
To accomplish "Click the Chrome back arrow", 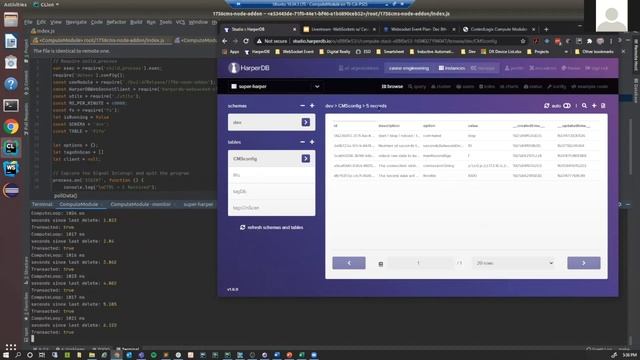I will pyautogui.click(x=224, y=41).
